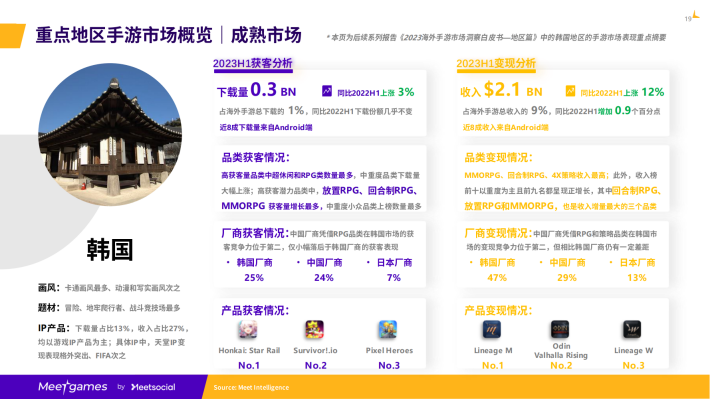The width and height of the screenshot is (710, 399).
Task: Click the Lineage M game icon
Action: pyautogui.click(x=492, y=329)
